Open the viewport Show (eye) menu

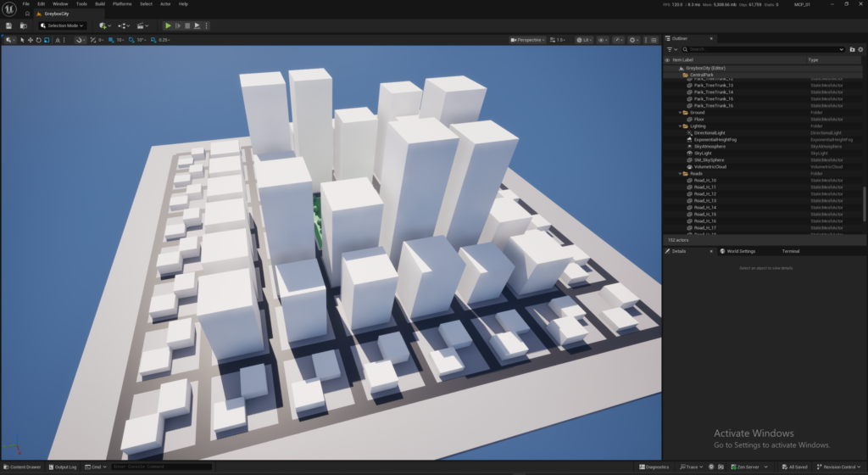click(603, 40)
